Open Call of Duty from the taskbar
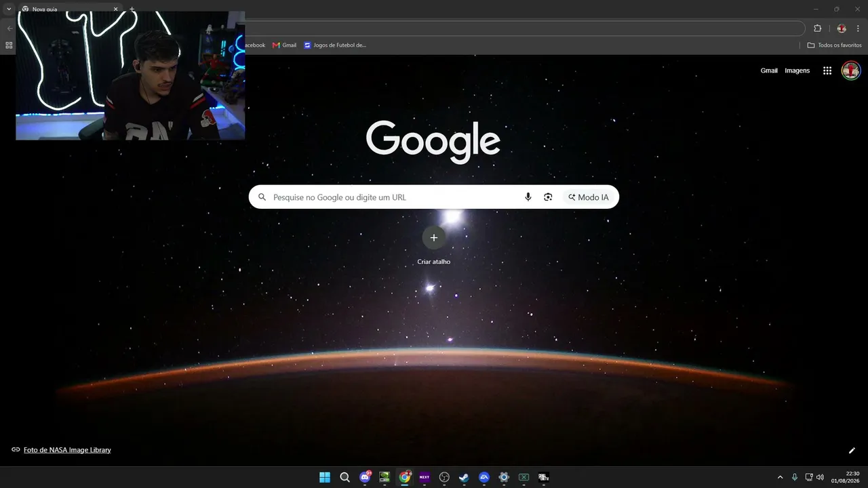This screenshot has height=488, width=868. 543,477
